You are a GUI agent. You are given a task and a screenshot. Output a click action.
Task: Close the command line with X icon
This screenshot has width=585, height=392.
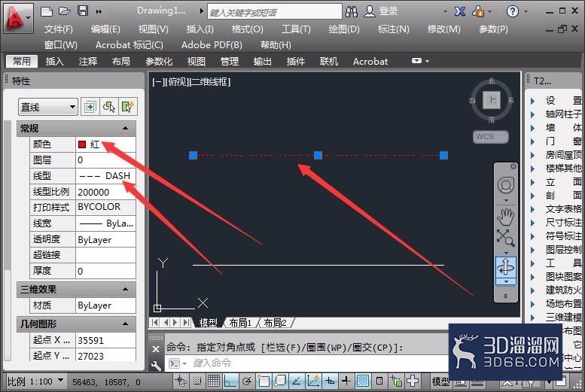click(156, 349)
